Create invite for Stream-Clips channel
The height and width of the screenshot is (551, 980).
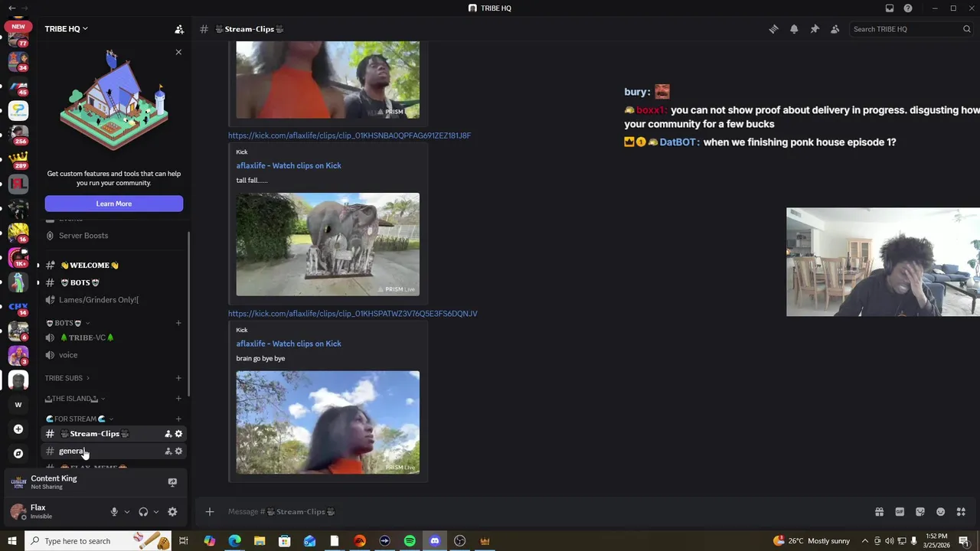point(168,434)
